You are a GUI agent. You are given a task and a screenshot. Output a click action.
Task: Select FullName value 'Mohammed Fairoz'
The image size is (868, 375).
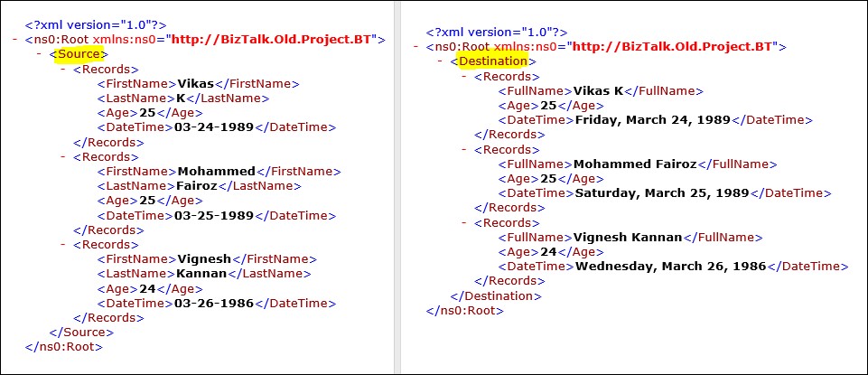(635, 164)
